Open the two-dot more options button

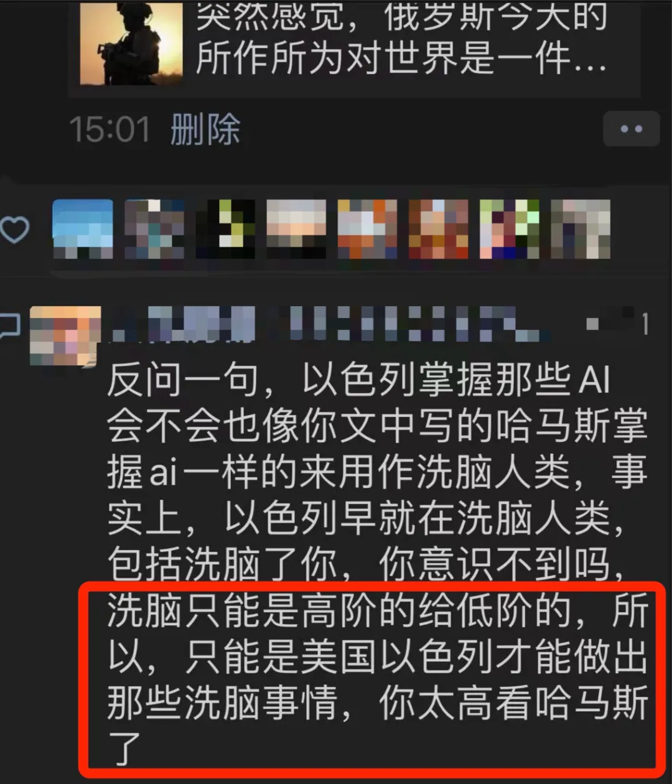click(631, 129)
